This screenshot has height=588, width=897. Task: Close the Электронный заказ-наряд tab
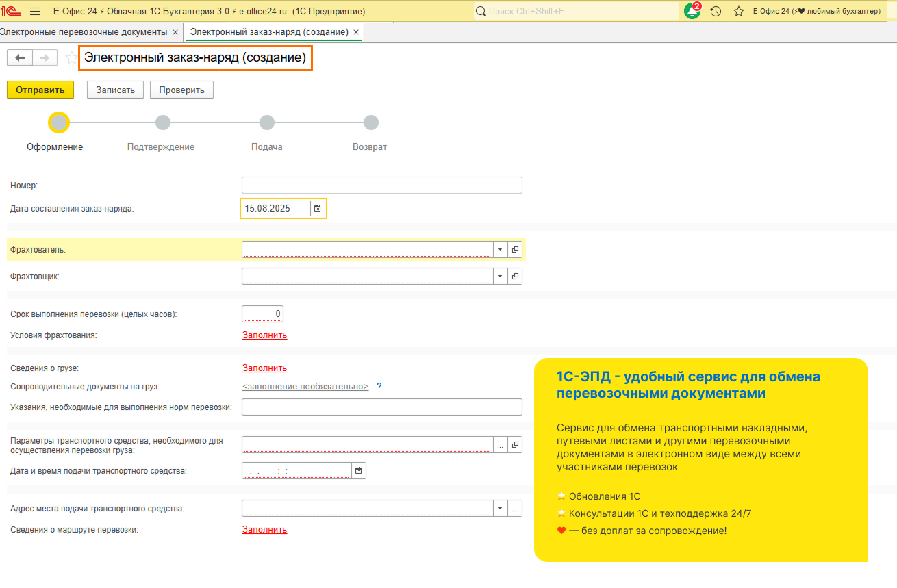click(x=357, y=32)
